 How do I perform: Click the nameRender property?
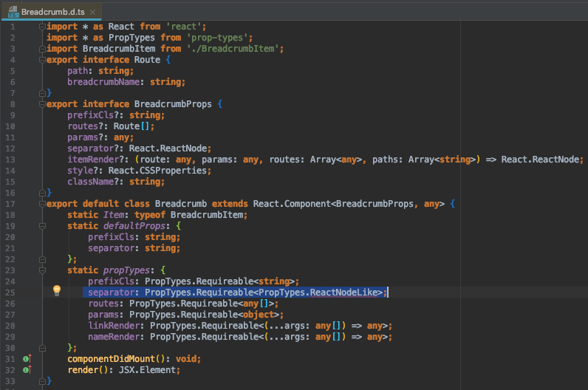coord(114,337)
